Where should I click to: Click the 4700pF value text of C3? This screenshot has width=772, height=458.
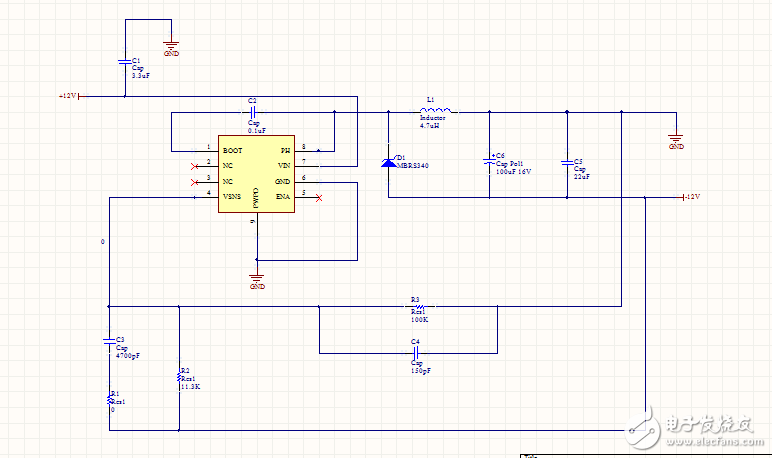tap(128, 356)
